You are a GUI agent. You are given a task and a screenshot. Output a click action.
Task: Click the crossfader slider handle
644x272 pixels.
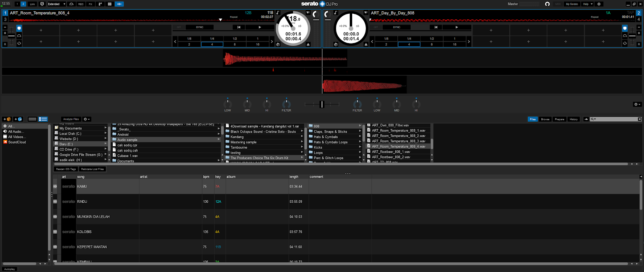click(322, 104)
